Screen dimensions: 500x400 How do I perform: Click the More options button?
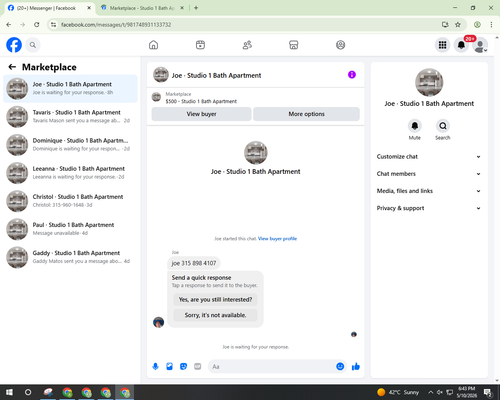point(306,114)
